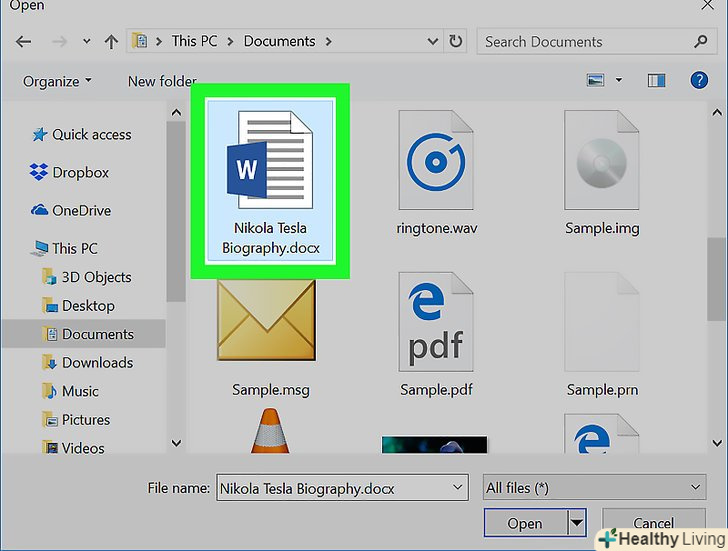728x551 pixels.
Task: Expand chevron after Documents in breadcrumb
Action: pos(329,41)
